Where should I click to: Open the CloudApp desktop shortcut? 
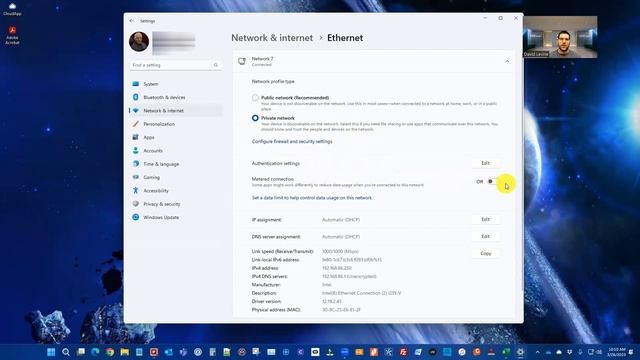coord(12,9)
